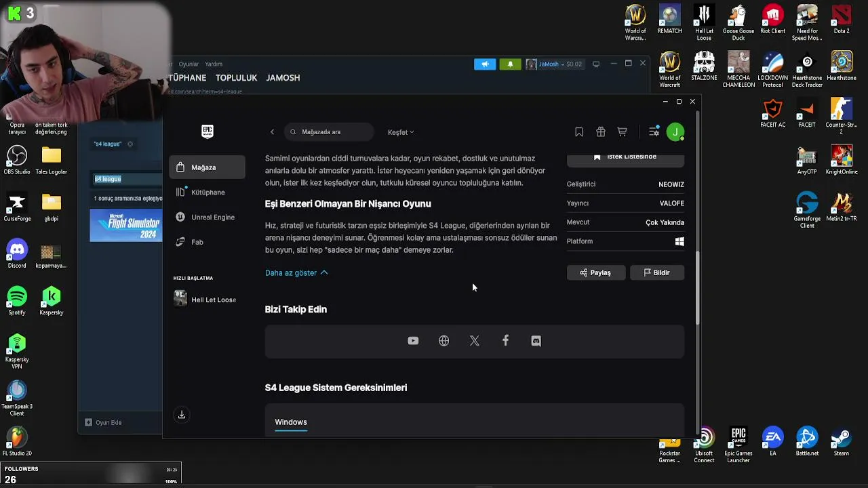Screen dimensions: 868x488
Task: Open the gift icon in Epic header
Action: tap(601, 132)
